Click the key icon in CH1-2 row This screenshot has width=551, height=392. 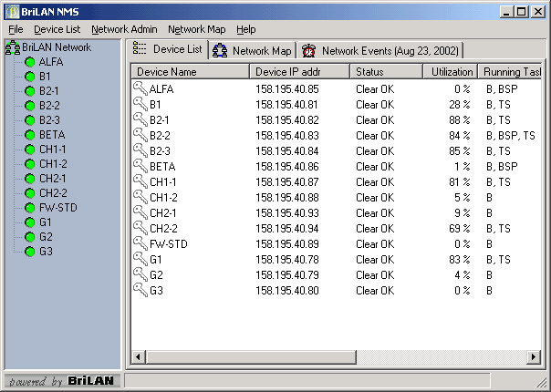140,197
